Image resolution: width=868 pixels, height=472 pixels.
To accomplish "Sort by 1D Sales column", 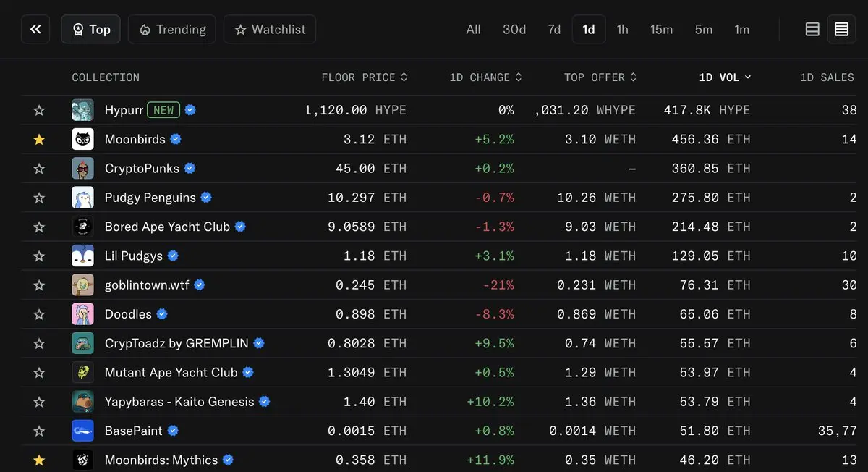I will point(827,77).
